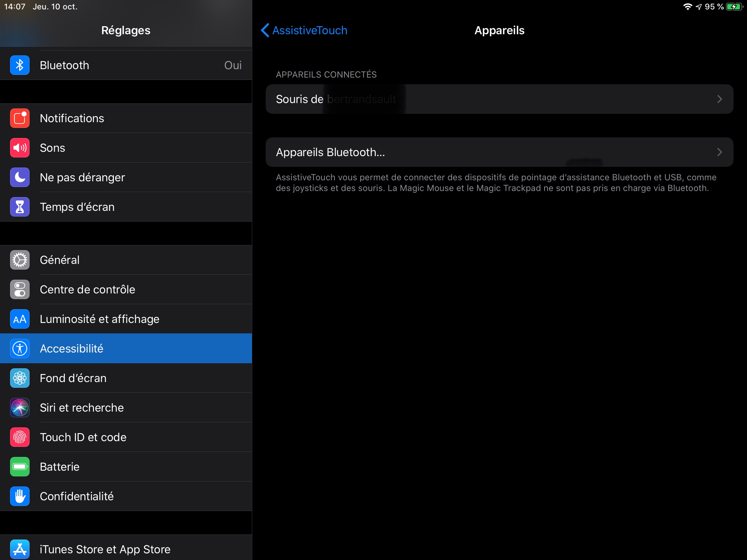
Task: Select Luminosité et affichage menu item
Action: [99, 319]
